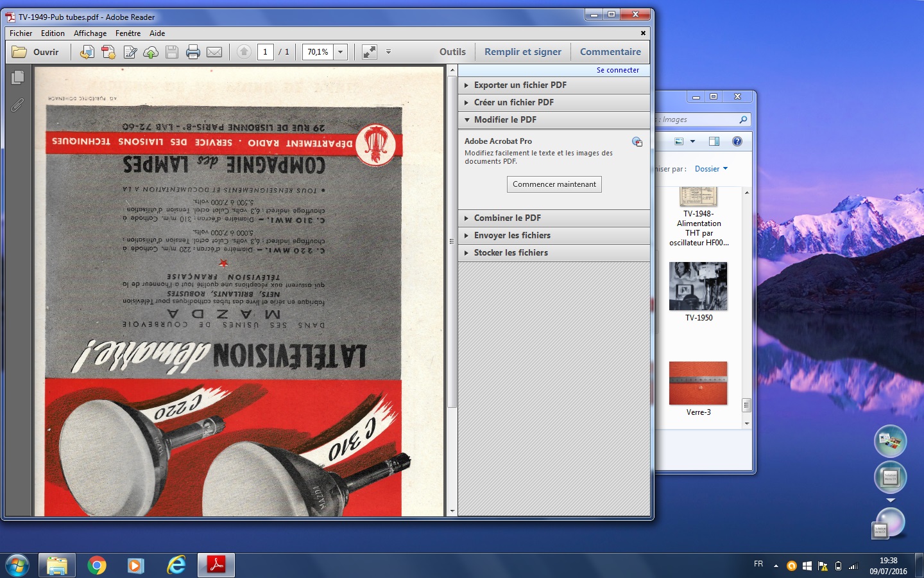Screen dimensions: 924x578
Task: Open the Remplir et signer panel
Action: click(523, 52)
